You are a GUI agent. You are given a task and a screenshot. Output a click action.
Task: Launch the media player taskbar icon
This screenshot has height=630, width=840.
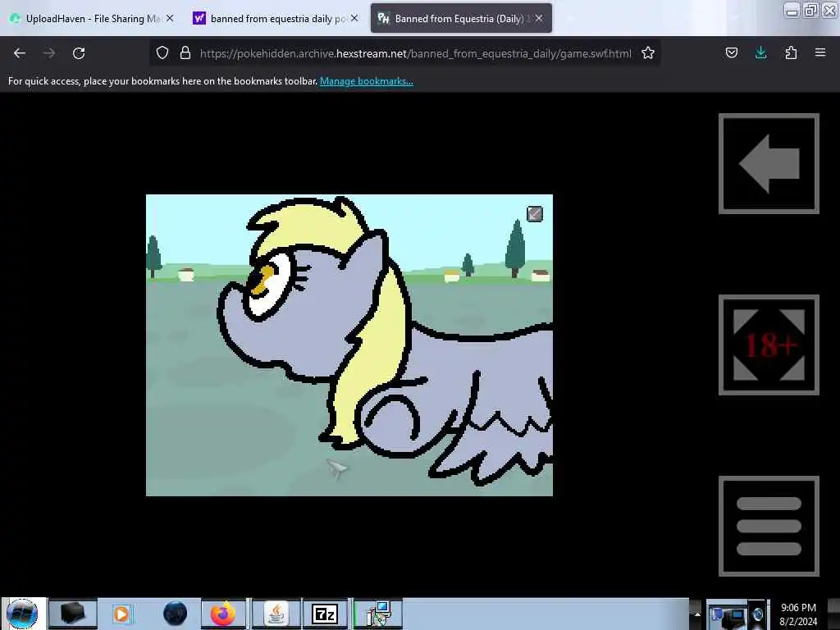pyautogui.click(x=121, y=614)
